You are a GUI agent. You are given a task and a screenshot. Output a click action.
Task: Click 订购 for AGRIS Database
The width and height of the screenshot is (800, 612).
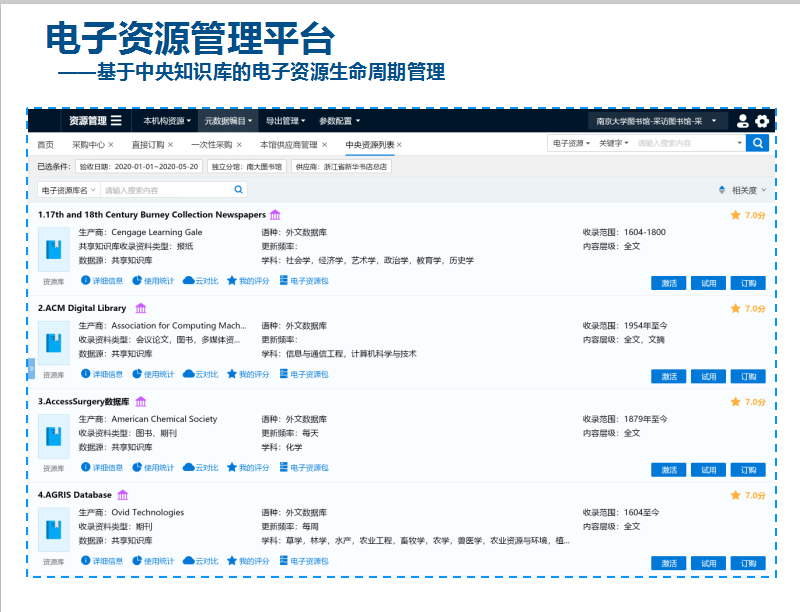click(748, 563)
